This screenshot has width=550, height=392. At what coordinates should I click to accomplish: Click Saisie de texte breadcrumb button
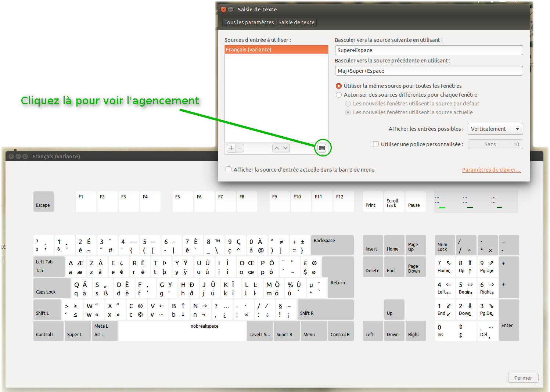296,22
